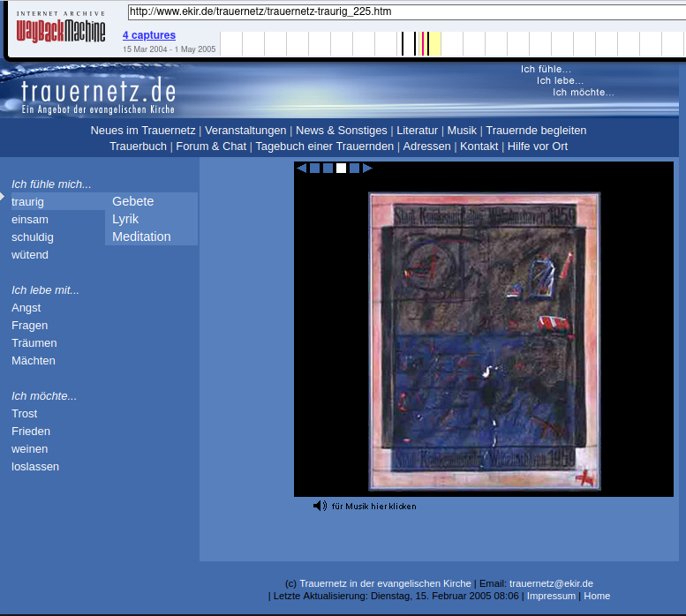Open Trauerbuch link
Image resolution: width=686 pixels, height=616 pixels.
138,146
